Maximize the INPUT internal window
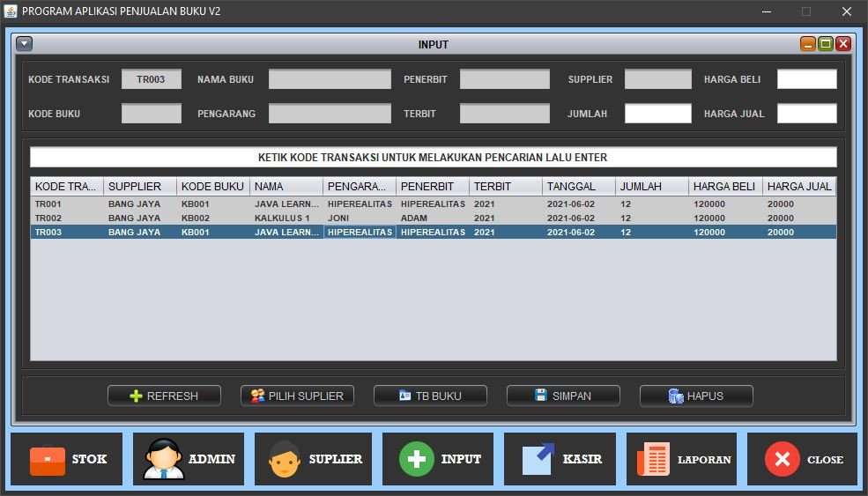This screenshot has height=496, width=868. [826, 44]
